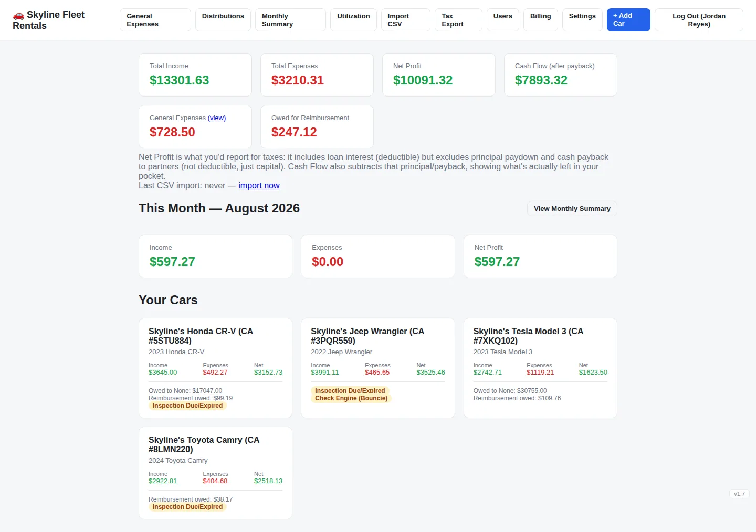Click Jeep Wrangler expenses $465.65
The image size is (756, 532).
(x=377, y=373)
